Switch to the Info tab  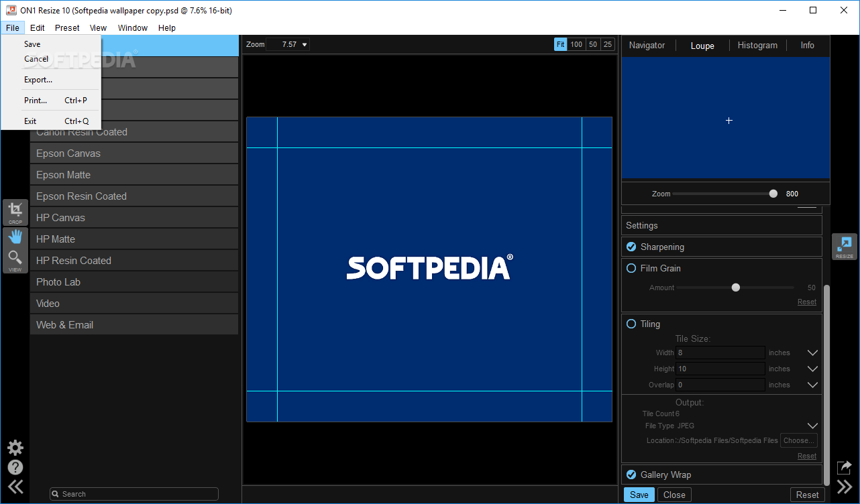pos(807,45)
